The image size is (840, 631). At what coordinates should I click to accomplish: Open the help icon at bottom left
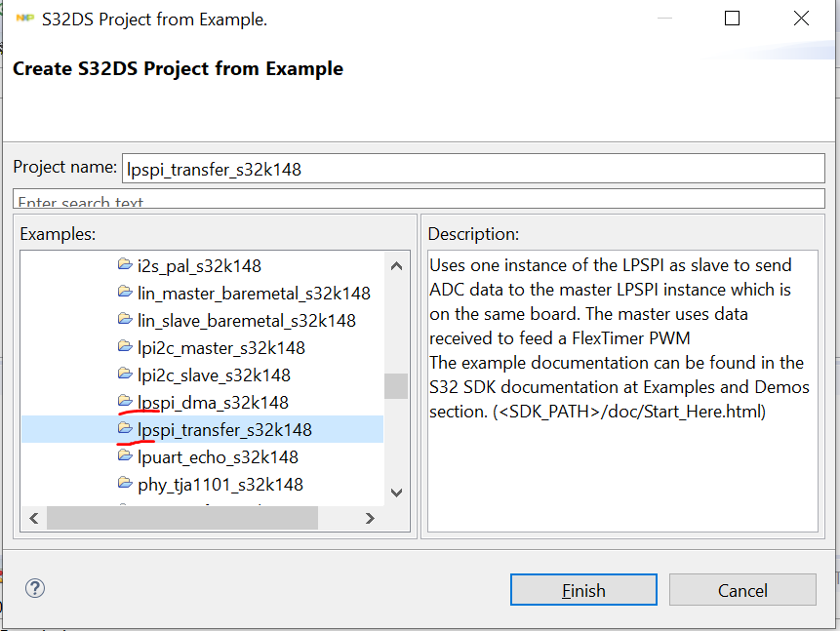(35, 588)
